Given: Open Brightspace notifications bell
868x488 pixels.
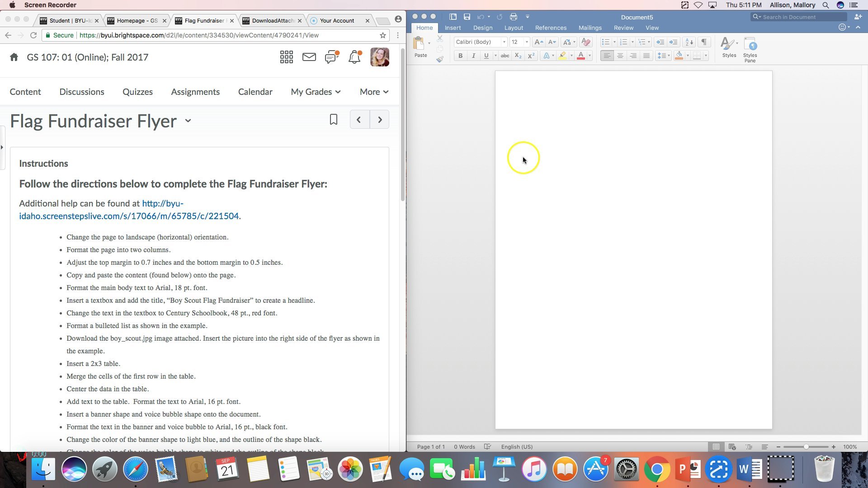Looking at the screenshot, I should click(354, 57).
